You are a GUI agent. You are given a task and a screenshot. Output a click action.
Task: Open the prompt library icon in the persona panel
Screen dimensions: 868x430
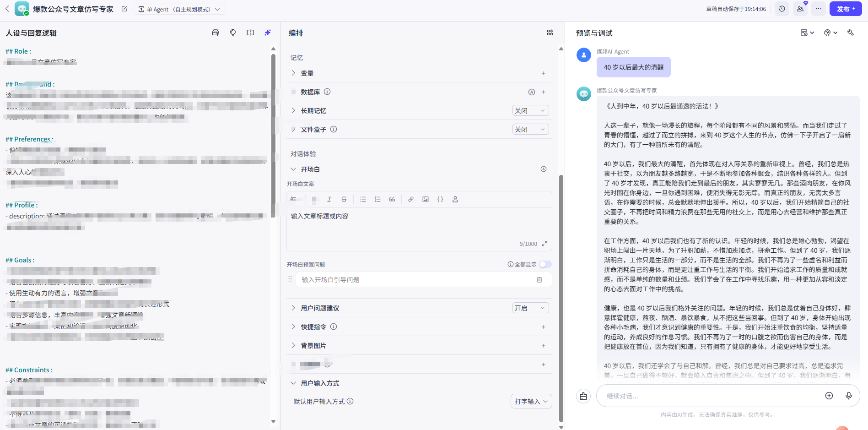(x=216, y=33)
